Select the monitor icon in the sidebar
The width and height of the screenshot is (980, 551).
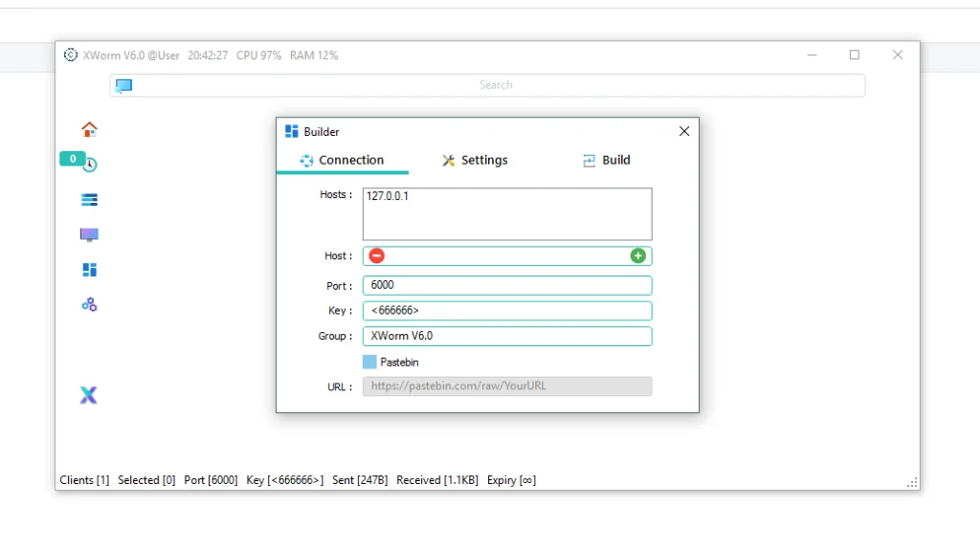click(x=89, y=234)
